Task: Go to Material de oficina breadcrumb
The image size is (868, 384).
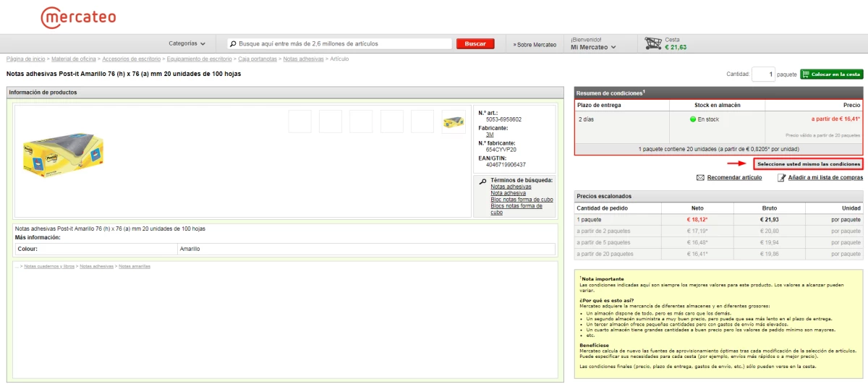Action: pos(74,59)
